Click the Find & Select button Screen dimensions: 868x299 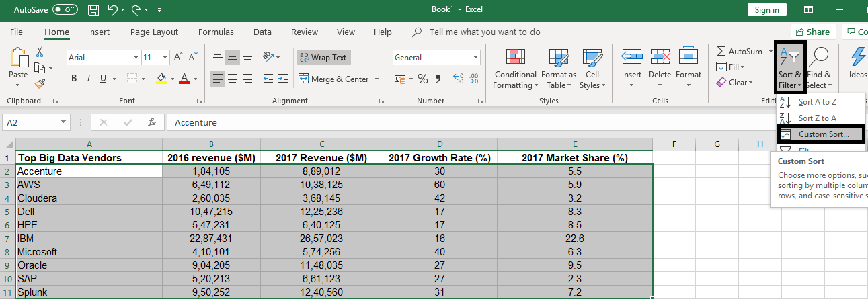click(820, 69)
